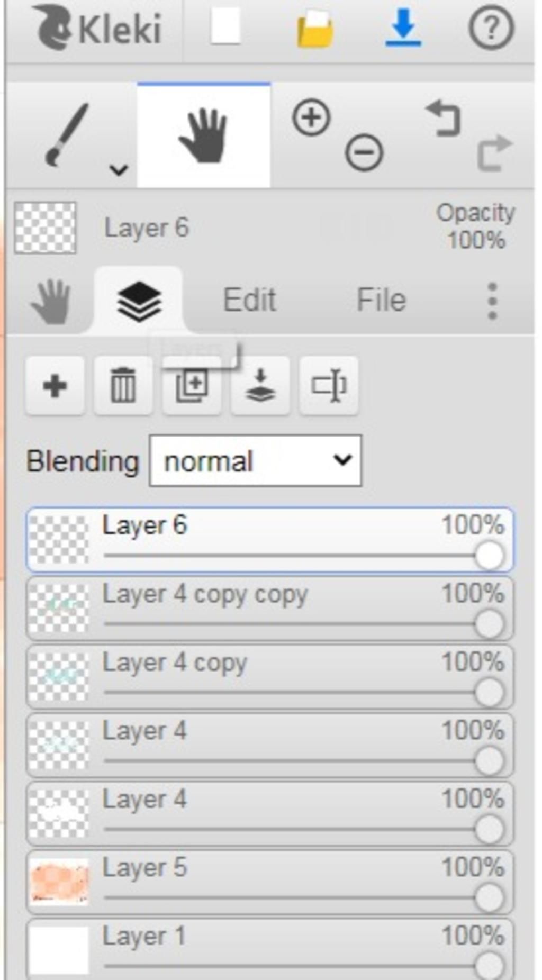542x980 pixels.
Task: Select the Layer 5 thumbnail
Action: coord(59,882)
